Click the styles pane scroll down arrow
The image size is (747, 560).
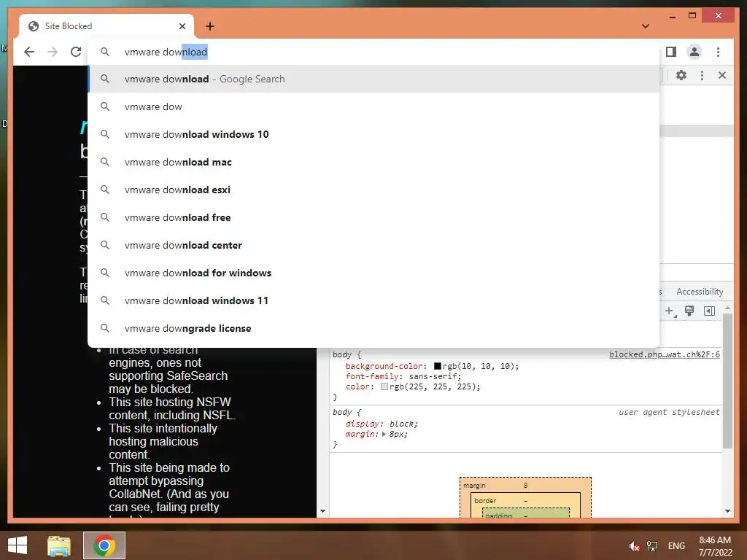point(727,511)
